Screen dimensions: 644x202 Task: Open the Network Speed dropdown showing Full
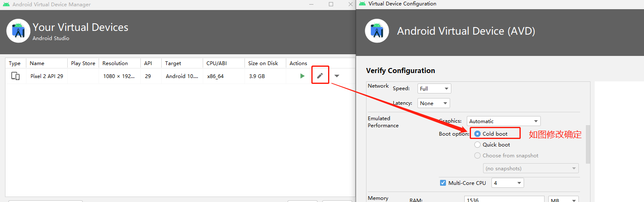coord(434,88)
